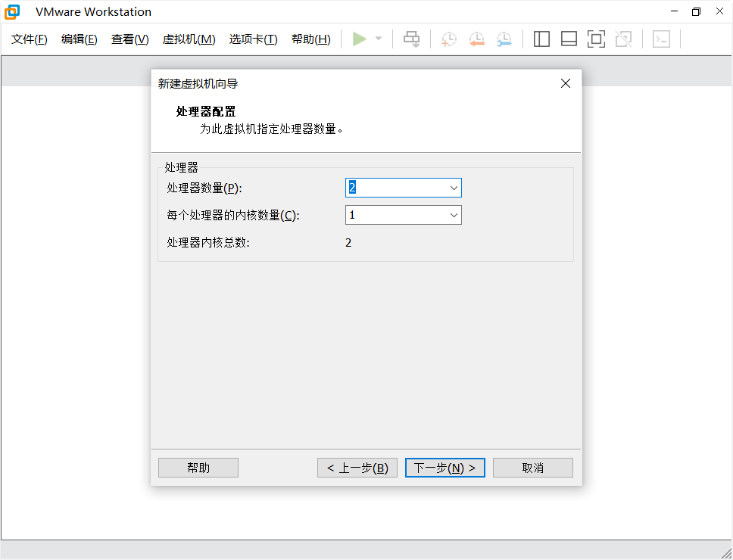Click the VMware Workstation logo icon
Viewport: 733px width, 560px height.
coord(12,12)
